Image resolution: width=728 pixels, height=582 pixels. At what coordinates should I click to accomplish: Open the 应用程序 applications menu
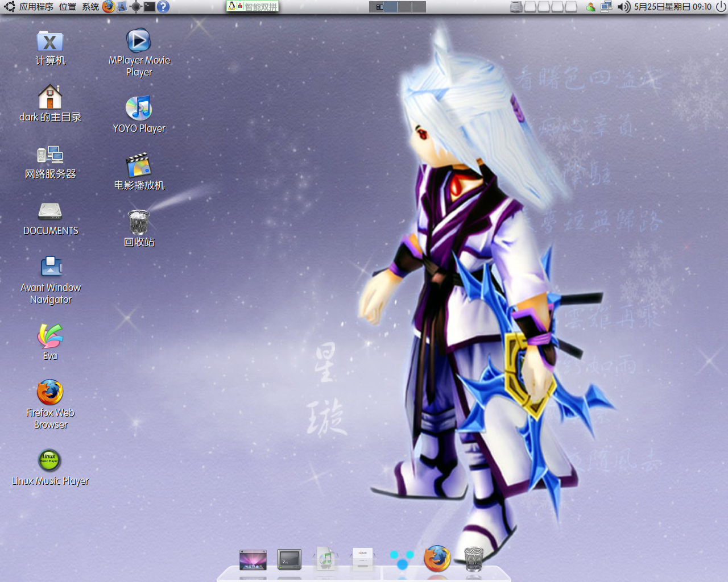click(36, 7)
